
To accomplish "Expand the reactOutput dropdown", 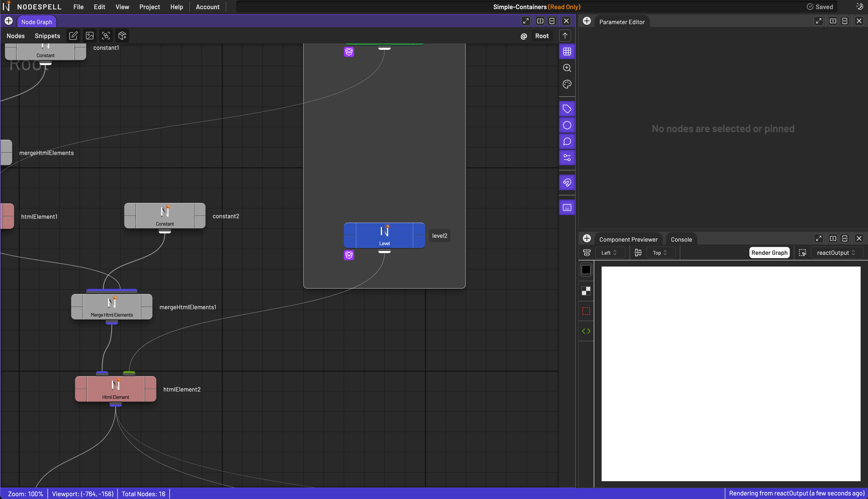I will (x=836, y=253).
